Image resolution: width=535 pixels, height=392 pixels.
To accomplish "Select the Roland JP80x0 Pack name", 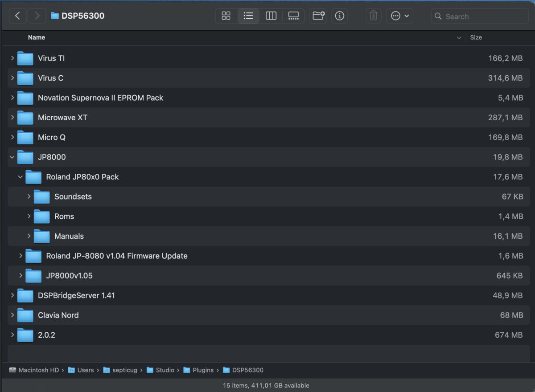I will pos(82,177).
